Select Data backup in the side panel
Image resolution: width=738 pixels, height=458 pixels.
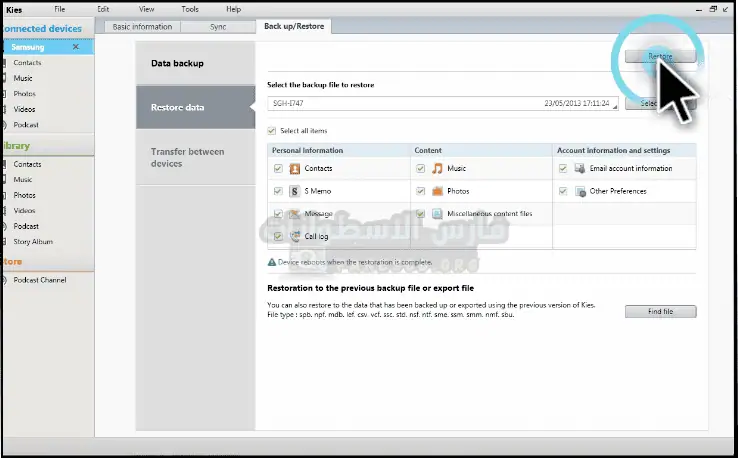178,64
